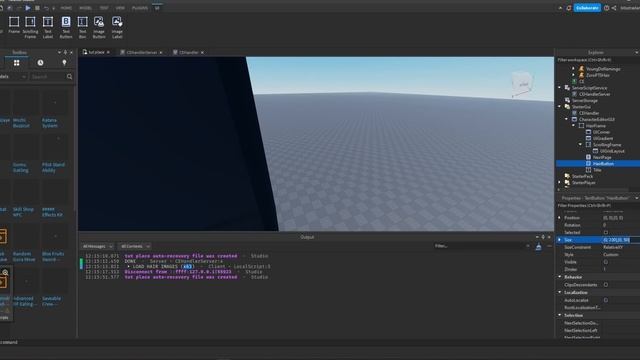Open the MODEL ribbon tab

[x=85, y=8]
